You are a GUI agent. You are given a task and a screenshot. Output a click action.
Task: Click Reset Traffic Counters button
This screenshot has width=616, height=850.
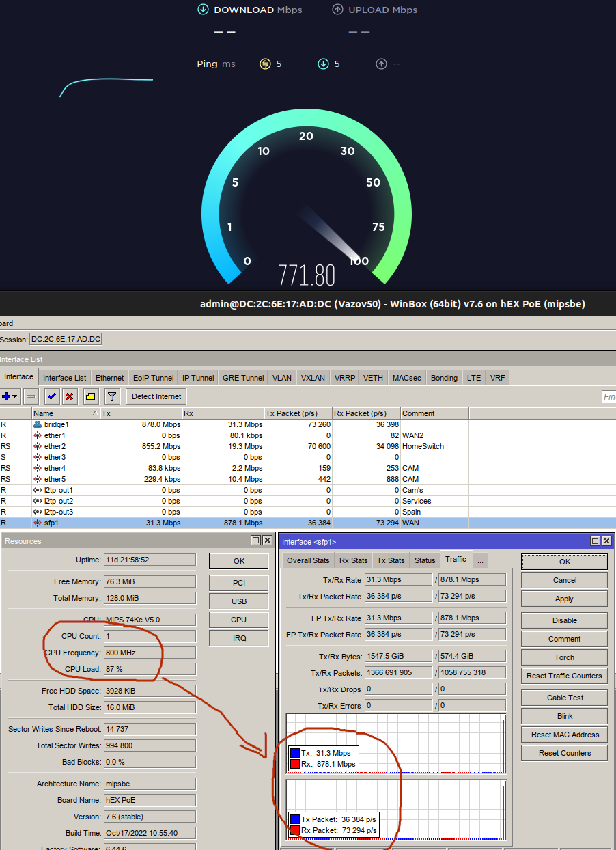(x=564, y=676)
